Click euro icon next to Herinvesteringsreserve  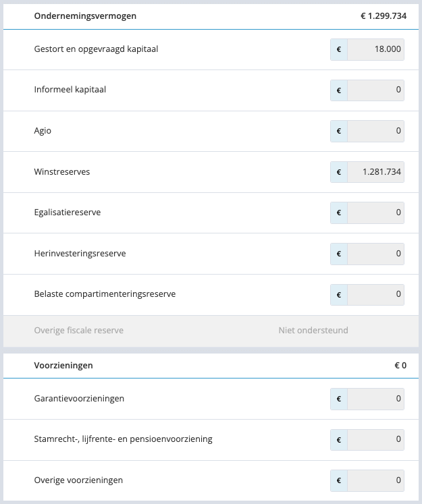(339, 254)
